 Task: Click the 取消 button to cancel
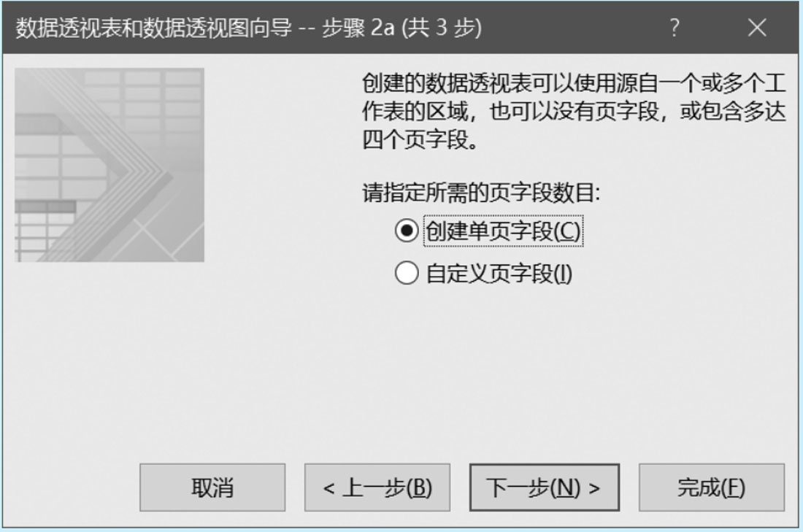point(212,487)
